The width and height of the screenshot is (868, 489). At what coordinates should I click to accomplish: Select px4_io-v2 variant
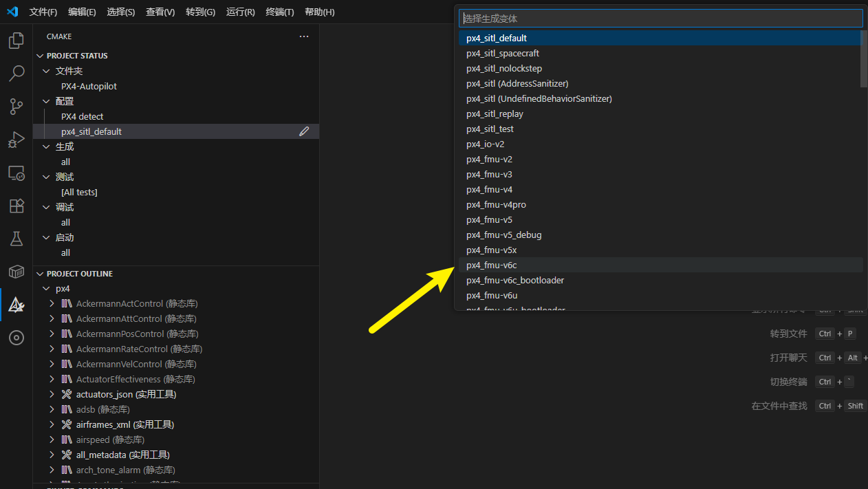(x=660, y=144)
